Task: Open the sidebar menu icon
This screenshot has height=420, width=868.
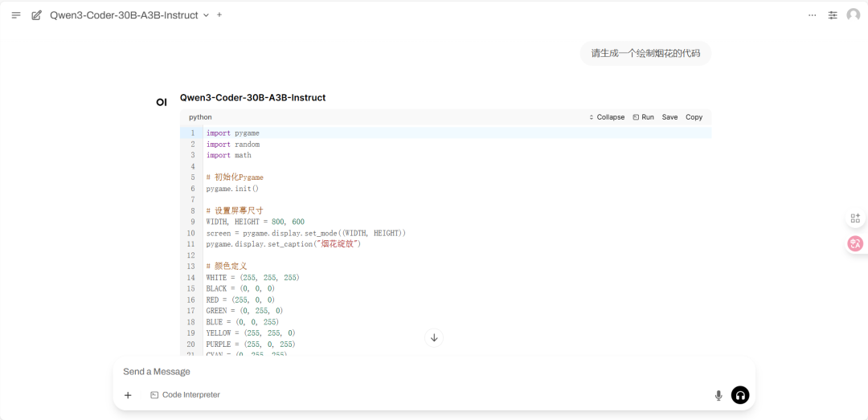Action: (x=16, y=15)
